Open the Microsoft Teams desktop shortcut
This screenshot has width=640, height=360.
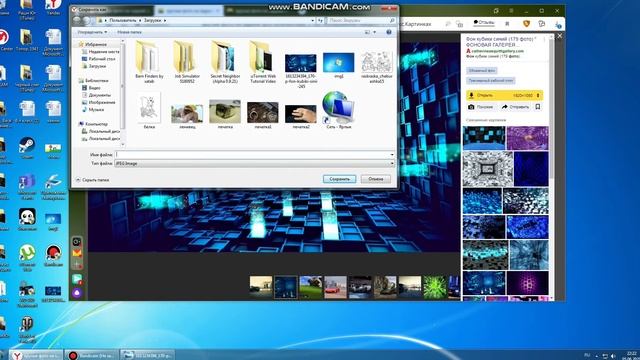(x=27, y=187)
